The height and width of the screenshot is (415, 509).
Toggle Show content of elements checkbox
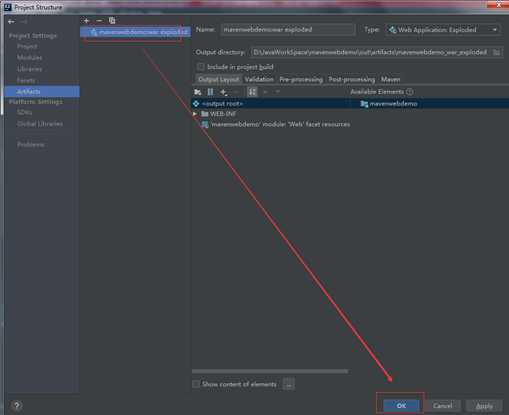point(196,384)
